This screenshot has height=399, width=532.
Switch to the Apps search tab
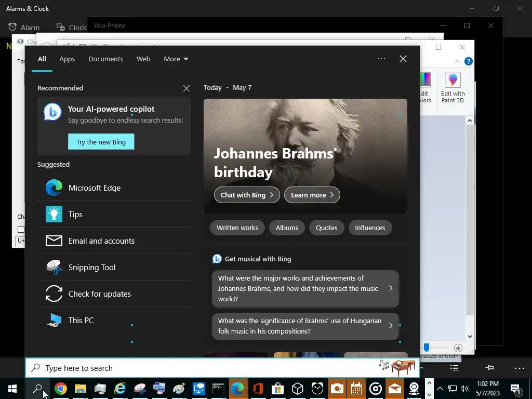point(67,59)
